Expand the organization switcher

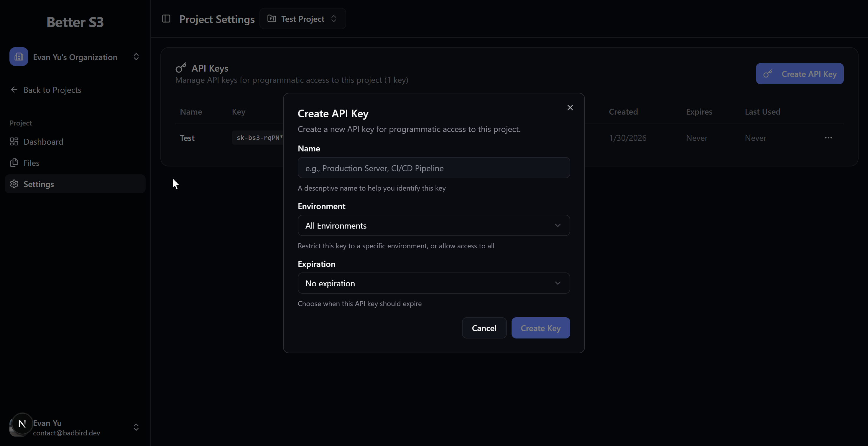136,57
